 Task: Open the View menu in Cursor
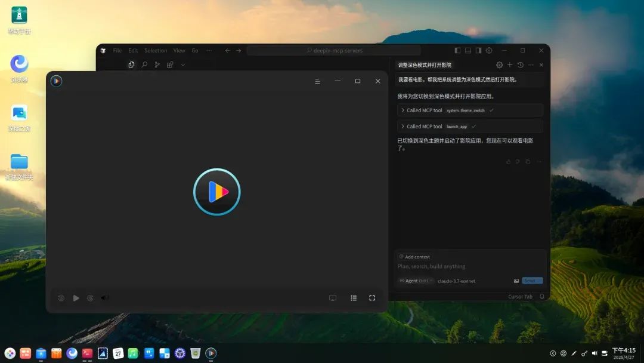[x=179, y=51]
